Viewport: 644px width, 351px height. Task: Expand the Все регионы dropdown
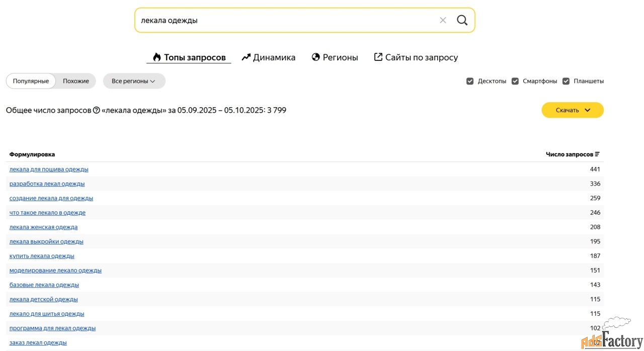tap(134, 81)
